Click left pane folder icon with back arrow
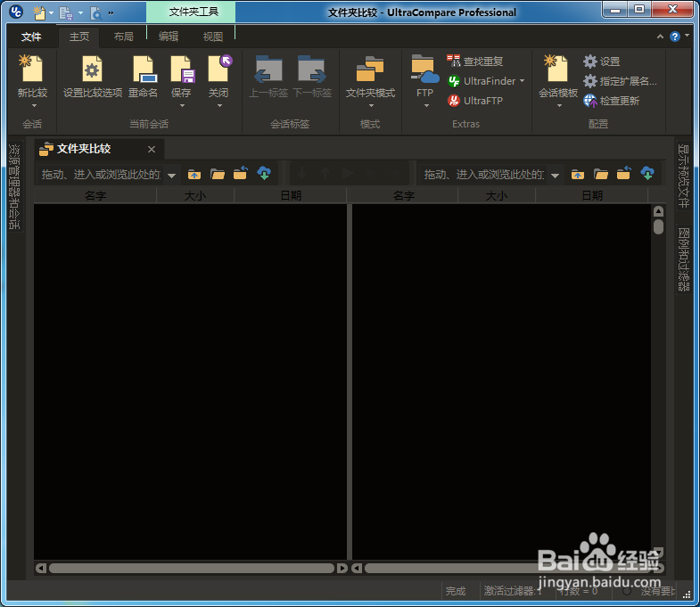 click(241, 173)
